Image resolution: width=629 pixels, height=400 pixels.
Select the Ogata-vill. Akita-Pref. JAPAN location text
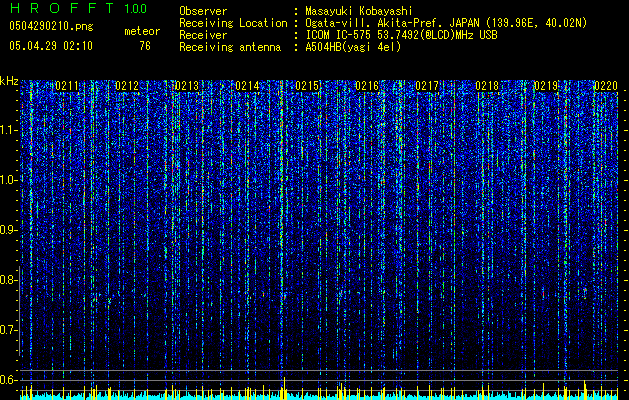pos(446,23)
